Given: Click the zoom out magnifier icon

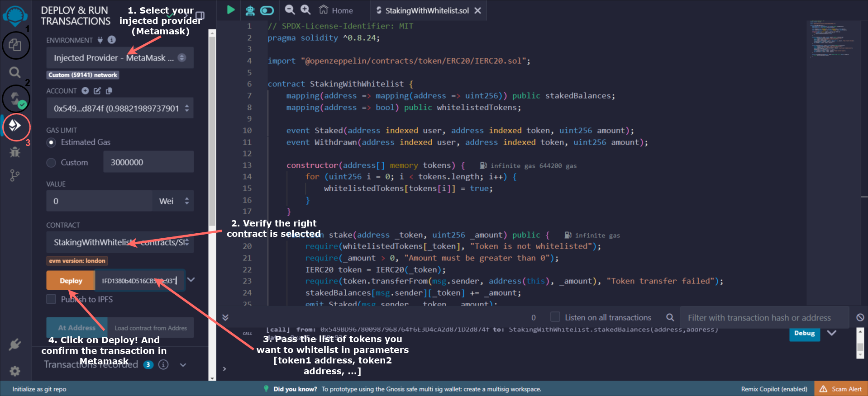Looking at the screenshot, I should [290, 10].
